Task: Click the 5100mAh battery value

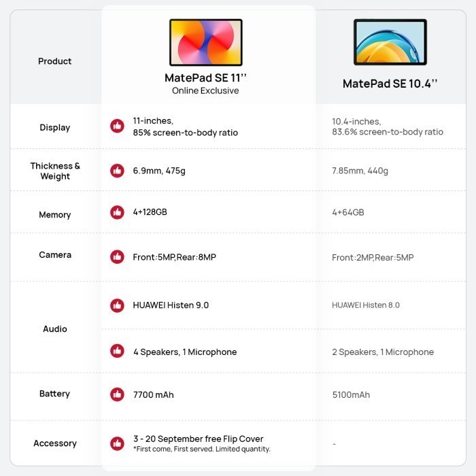Action: 351,394
